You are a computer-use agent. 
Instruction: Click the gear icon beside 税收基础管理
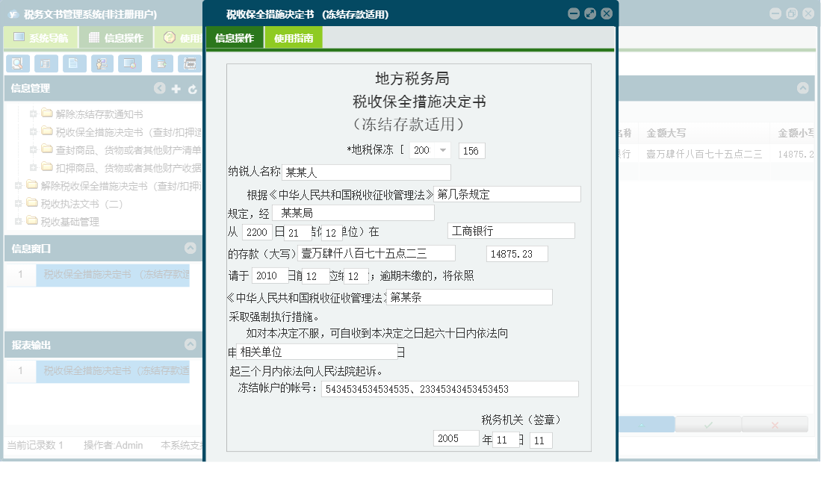pyautogui.click(x=18, y=220)
